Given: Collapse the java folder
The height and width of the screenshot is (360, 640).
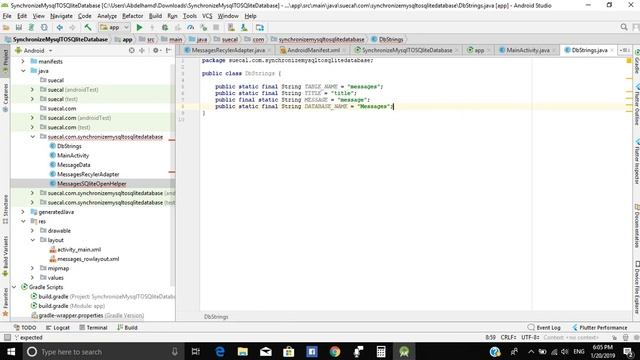Looking at the screenshot, I should pyautogui.click(x=23, y=71).
